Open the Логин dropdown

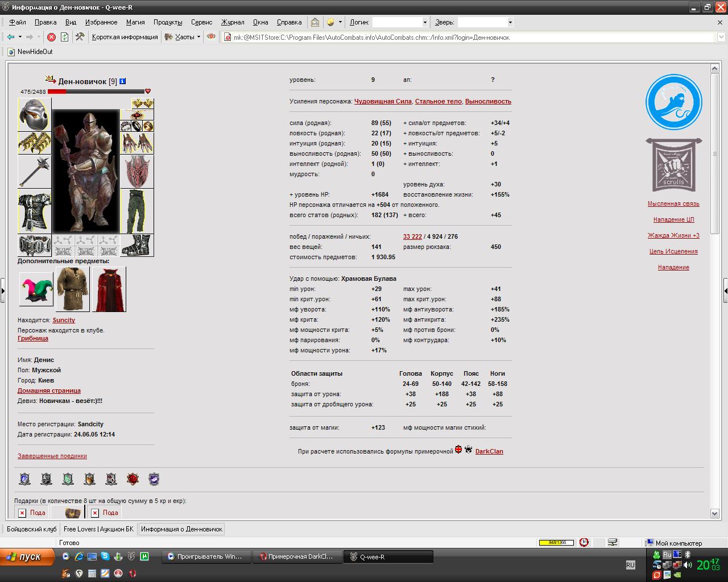[x=424, y=22]
